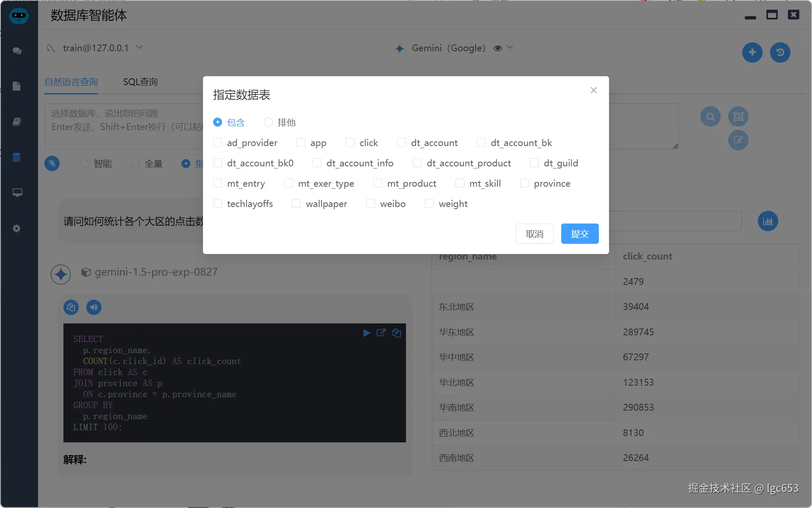Click the magnifier search icon
Viewport: 812px width, 508px height.
point(710,116)
